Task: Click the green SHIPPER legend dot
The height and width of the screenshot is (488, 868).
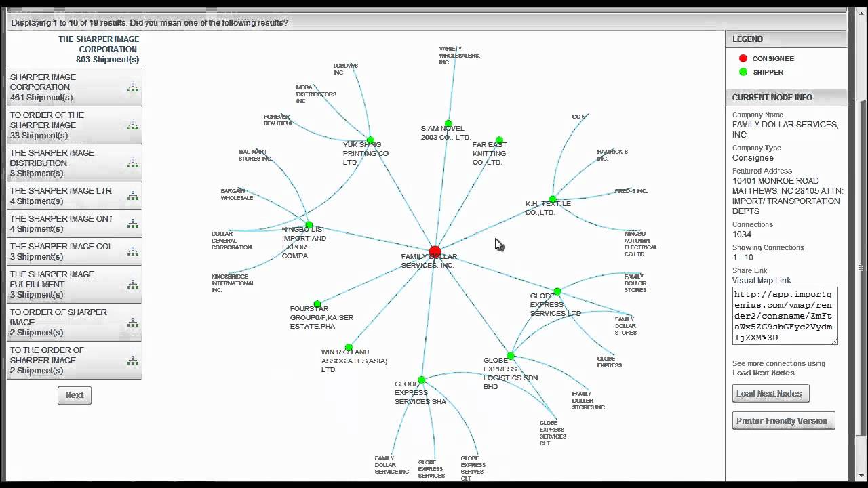Action: [x=743, y=72]
